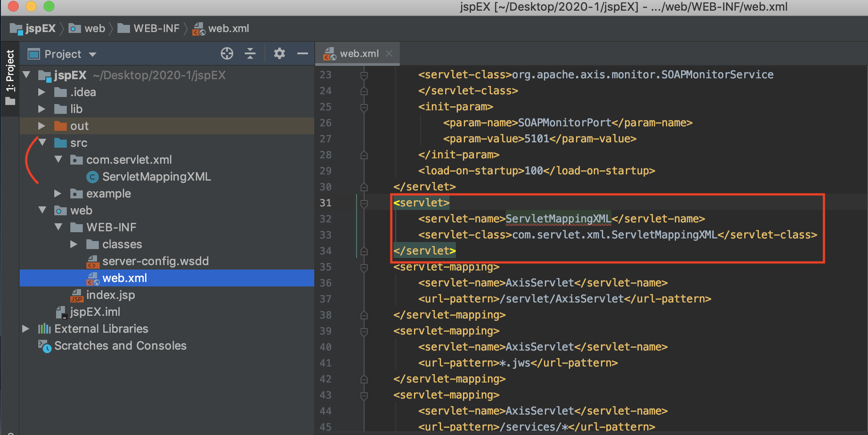Click the collapse all icon in Project panel
The height and width of the screenshot is (435, 868).
[250, 53]
